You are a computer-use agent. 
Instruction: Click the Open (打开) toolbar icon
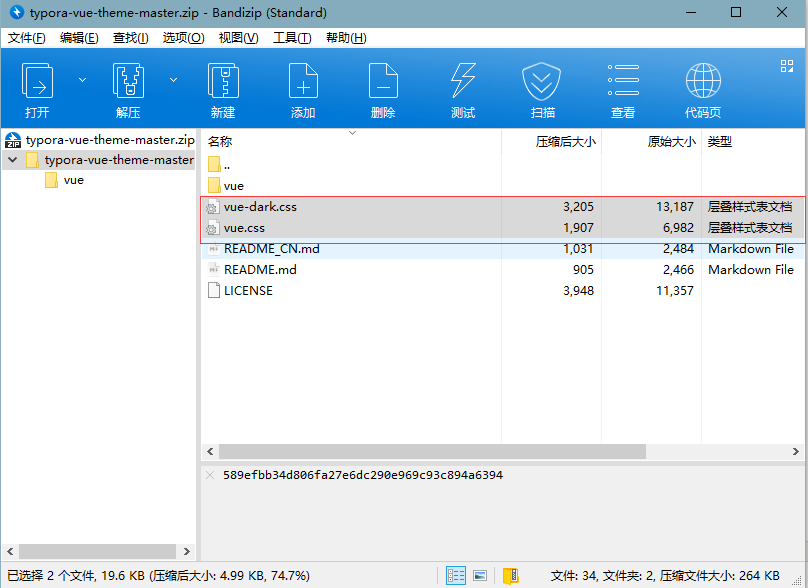point(37,81)
